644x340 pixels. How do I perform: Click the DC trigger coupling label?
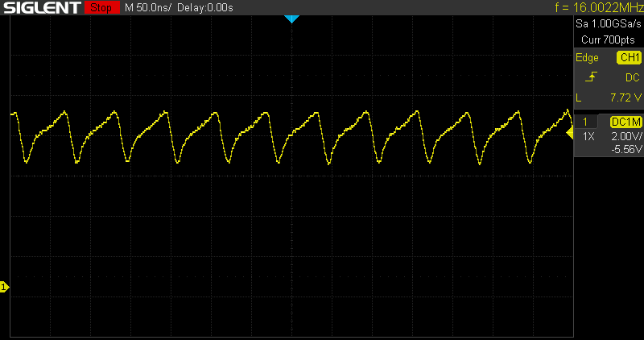coord(632,77)
